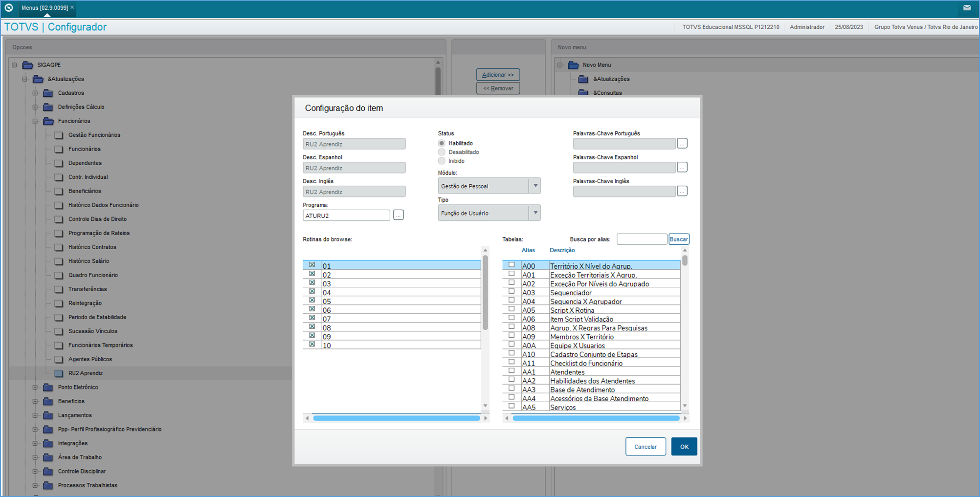980x497 pixels.
Task: Click the Agentes Públicos item icon
Action: pyautogui.click(x=59, y=359)
